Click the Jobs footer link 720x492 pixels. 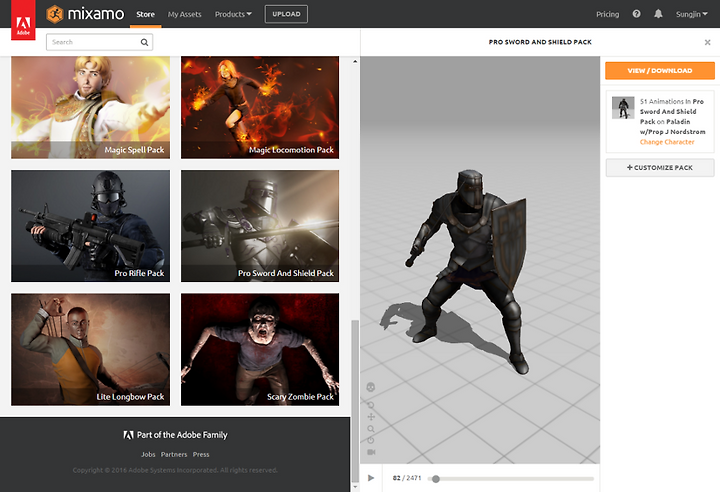pos(148,454)
